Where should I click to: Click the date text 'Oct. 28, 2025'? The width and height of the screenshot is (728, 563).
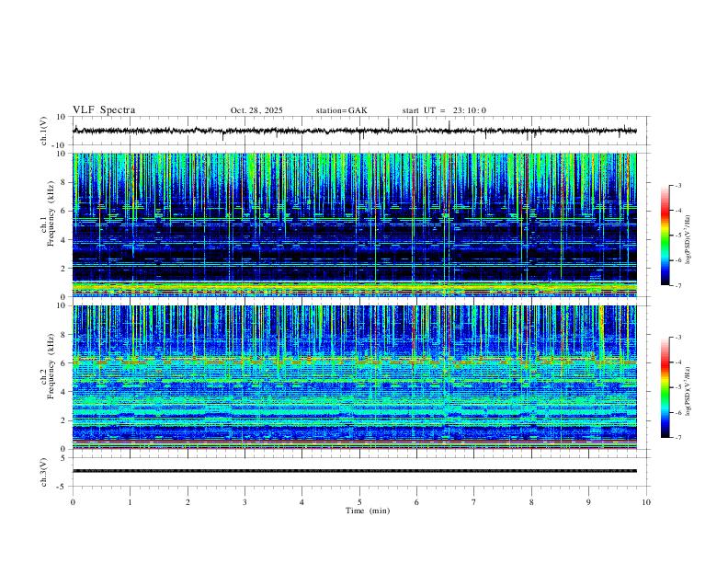click(x=256, y=110)
